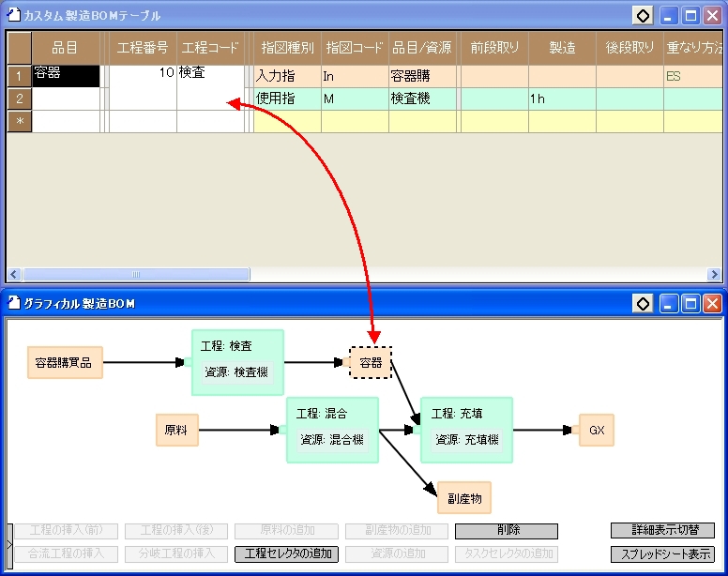
Task: Click the 分岐工程の挿入 button
Action: (176, 553)
